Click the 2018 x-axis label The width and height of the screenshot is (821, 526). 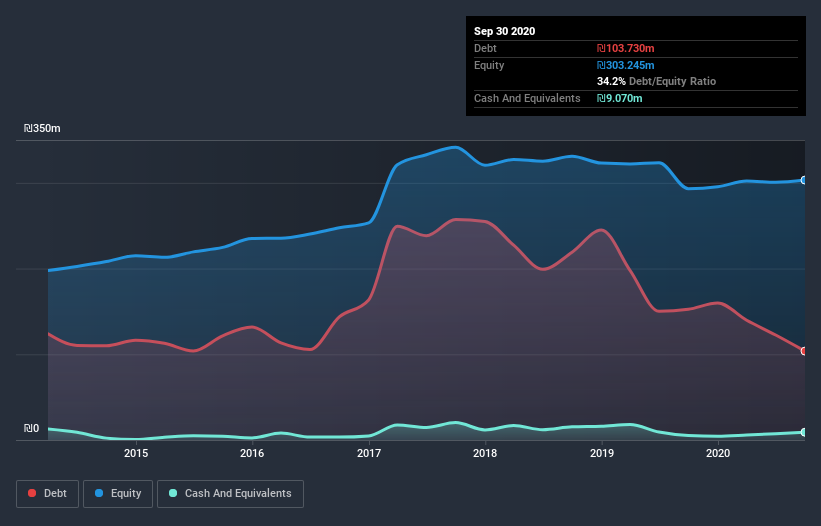485,453
